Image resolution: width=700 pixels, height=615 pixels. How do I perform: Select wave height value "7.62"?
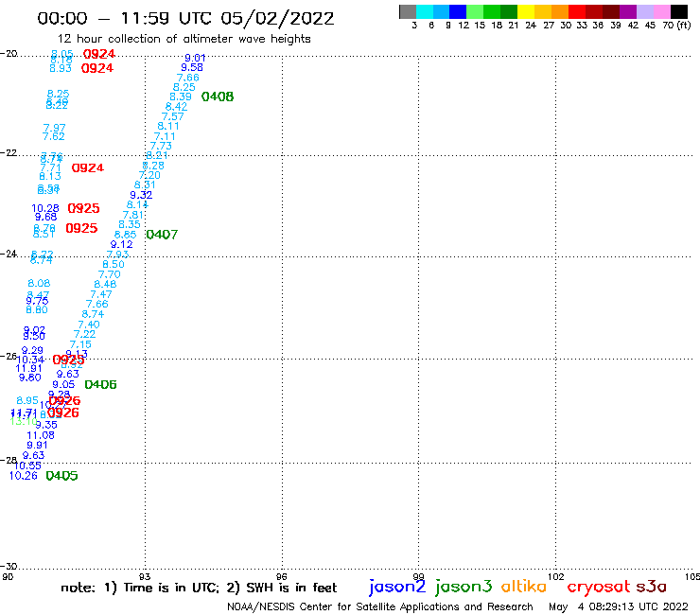[54, 136]
